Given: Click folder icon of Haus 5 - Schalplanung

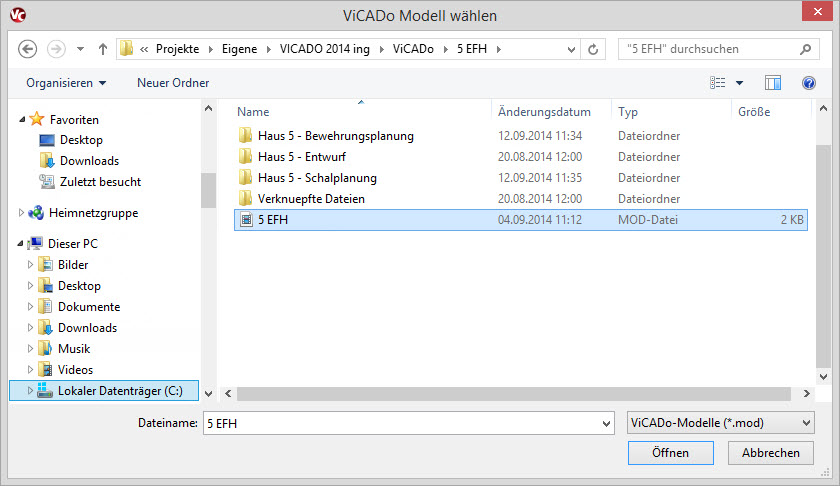Looking at the screenshot, I should [x=245, y=177].
